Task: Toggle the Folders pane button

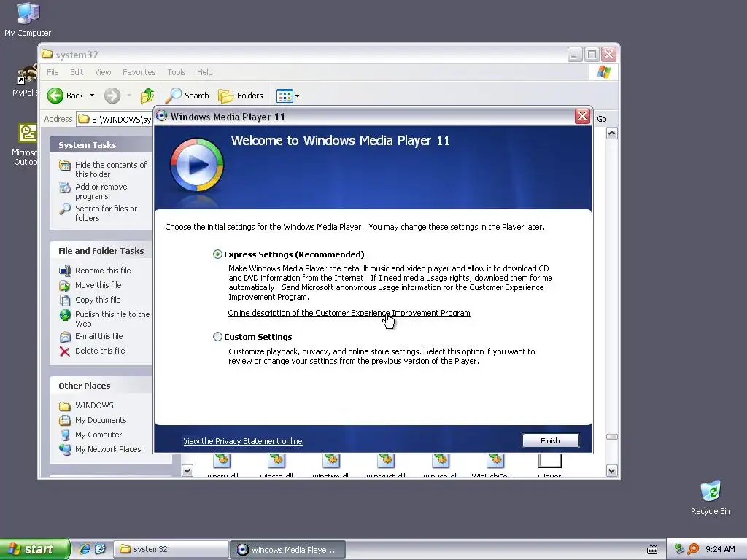Action: 241,96
